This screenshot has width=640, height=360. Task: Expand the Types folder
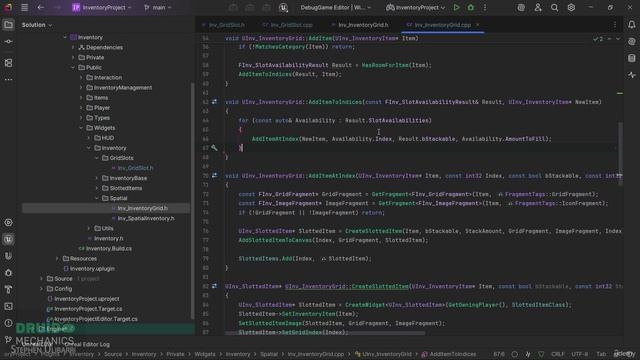(81, 118)
